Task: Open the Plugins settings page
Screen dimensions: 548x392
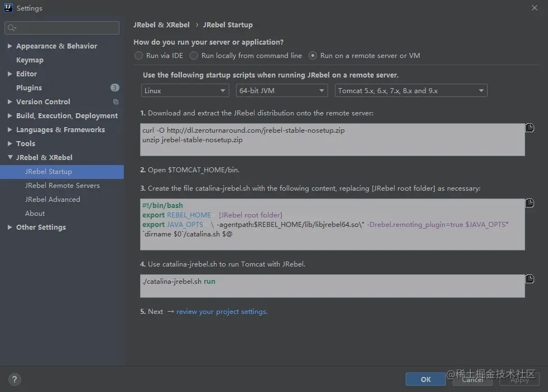Action: pyautogui.click(x=29, y=88)
